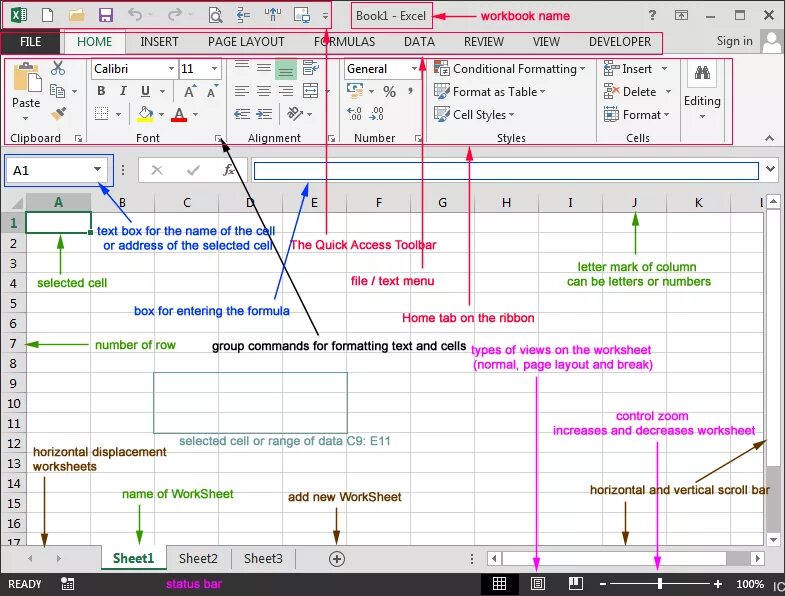Open the font size 11 dropdown
This screenshot has width=785, height=596.
(x=214, y=69)
